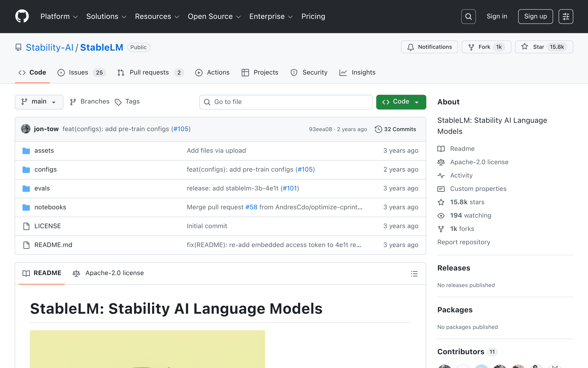This screenshot has height=368, width=588.
Task: Expand the Open Source menu
Action: coord(214,16)
